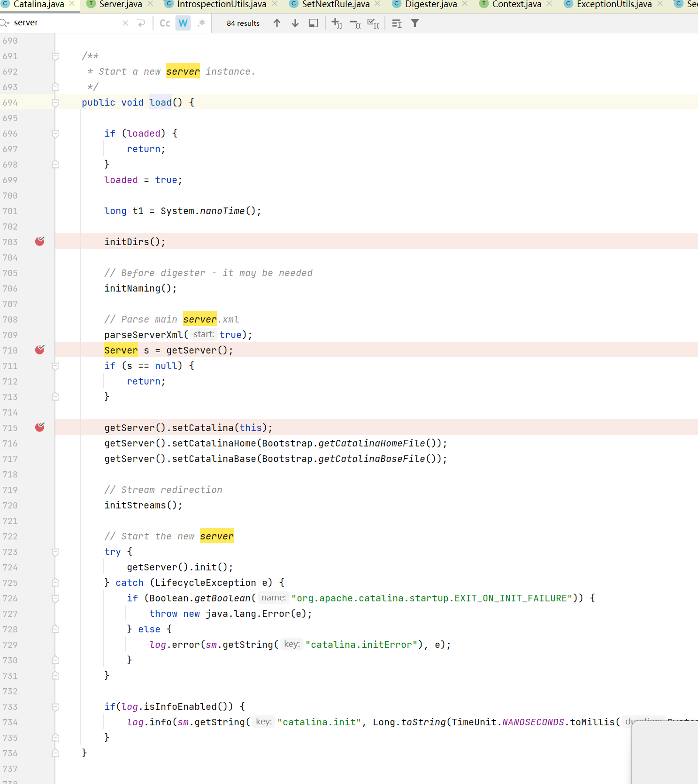The height and width of the screenshot is (784, 698).
Task: Click fold end marker at line 713
Action: click(55, 397)
